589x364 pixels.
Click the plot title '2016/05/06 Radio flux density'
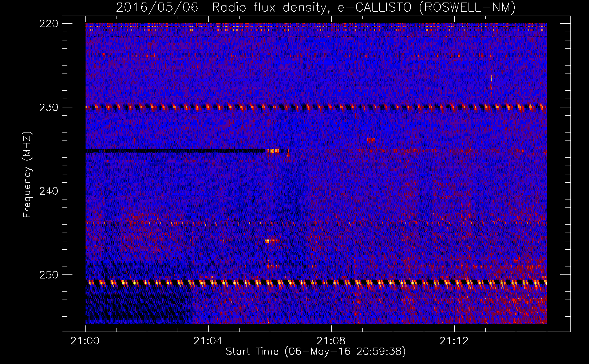pyautogui.click(x=222, y=8)
